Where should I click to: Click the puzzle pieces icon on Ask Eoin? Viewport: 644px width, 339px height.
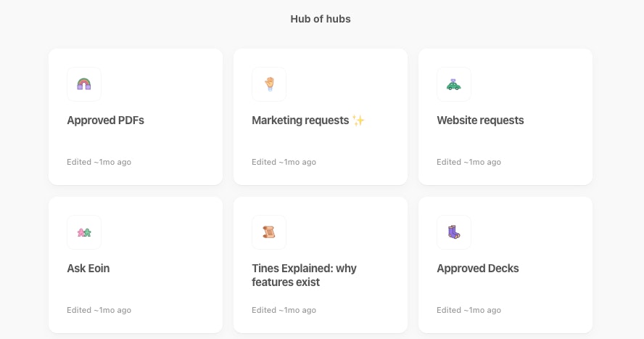coord(83,232)
